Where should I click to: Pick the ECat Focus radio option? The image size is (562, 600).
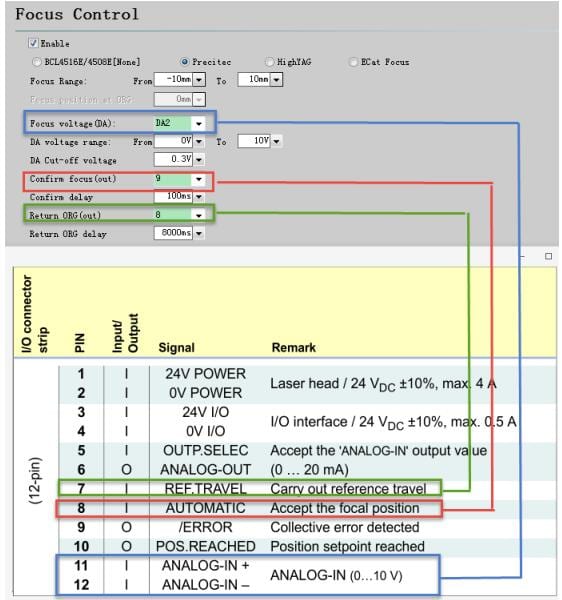[353, 62]
